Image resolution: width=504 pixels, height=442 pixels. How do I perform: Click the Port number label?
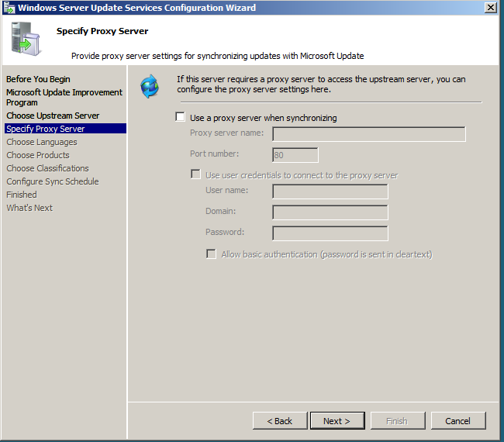(x=214, y=154)
